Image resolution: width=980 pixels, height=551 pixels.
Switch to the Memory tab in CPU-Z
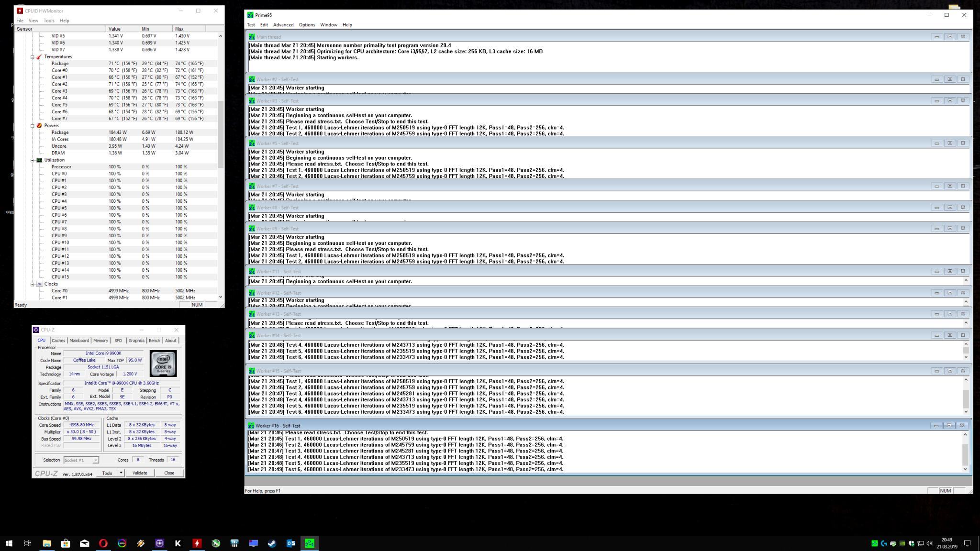[x=100, y=341]
